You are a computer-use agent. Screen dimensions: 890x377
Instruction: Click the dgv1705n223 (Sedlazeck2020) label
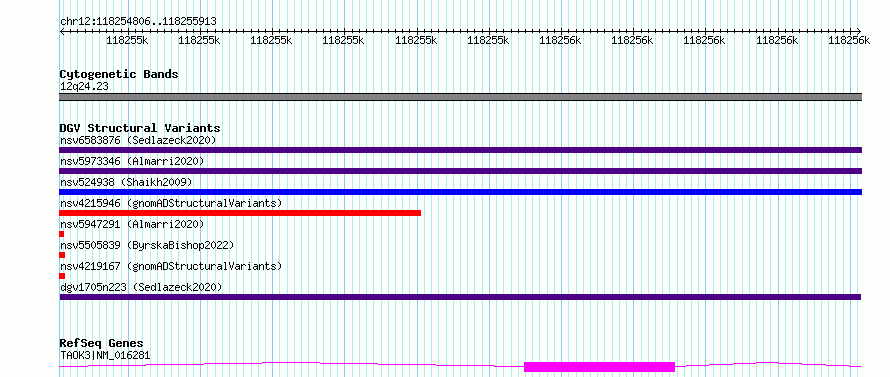click(141, 287)
